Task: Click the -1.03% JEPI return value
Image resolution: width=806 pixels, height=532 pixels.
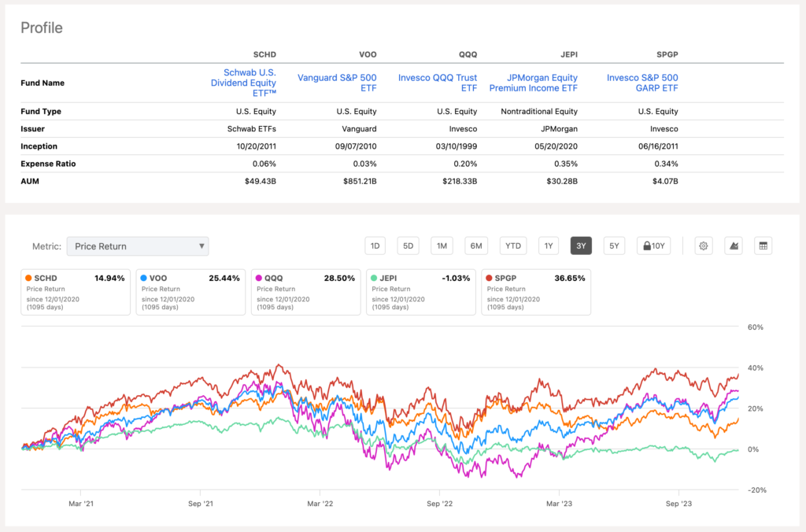Action: (x=456, y=278)
